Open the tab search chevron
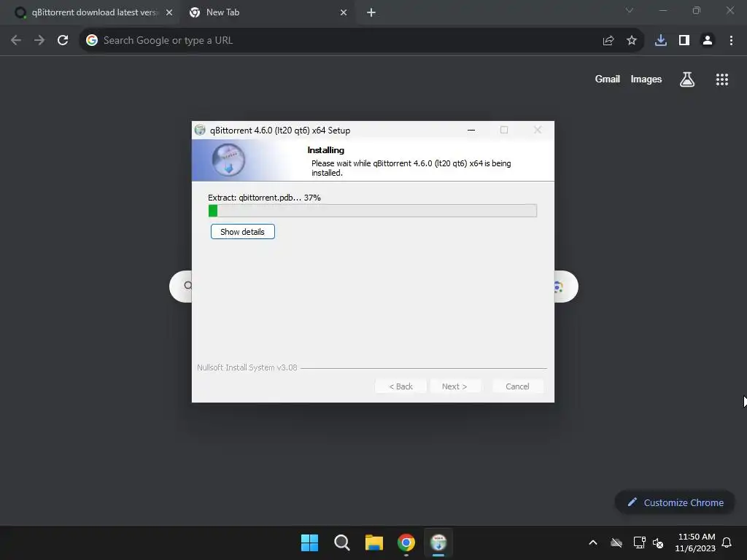747x560 pixels. click(x=630, y=10)
